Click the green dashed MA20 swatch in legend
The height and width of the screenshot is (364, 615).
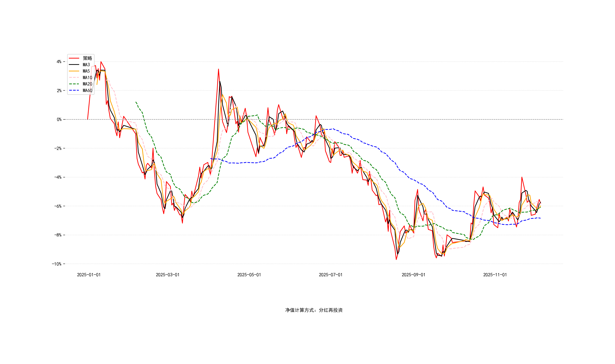74,84
